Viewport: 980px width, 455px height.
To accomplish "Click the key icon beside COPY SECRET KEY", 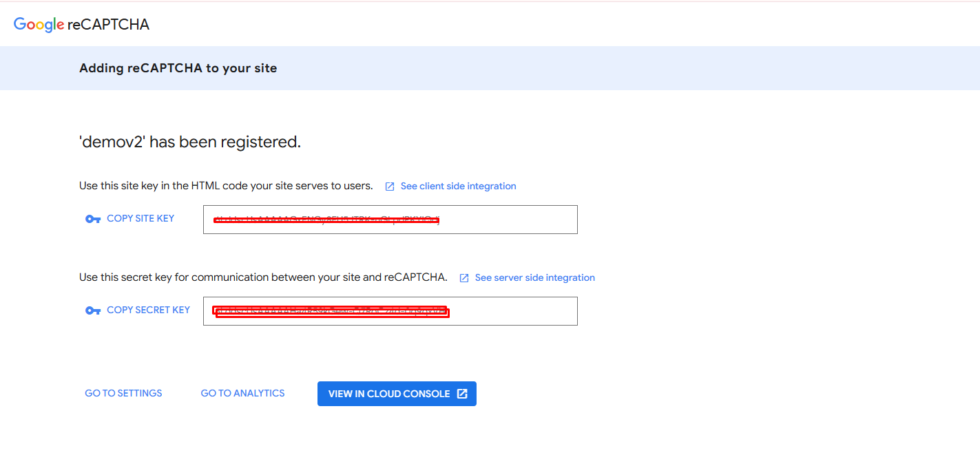I will [93, 310].
